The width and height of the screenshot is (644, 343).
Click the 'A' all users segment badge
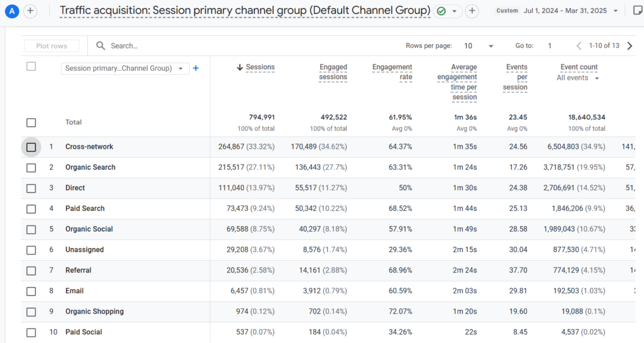12,11
